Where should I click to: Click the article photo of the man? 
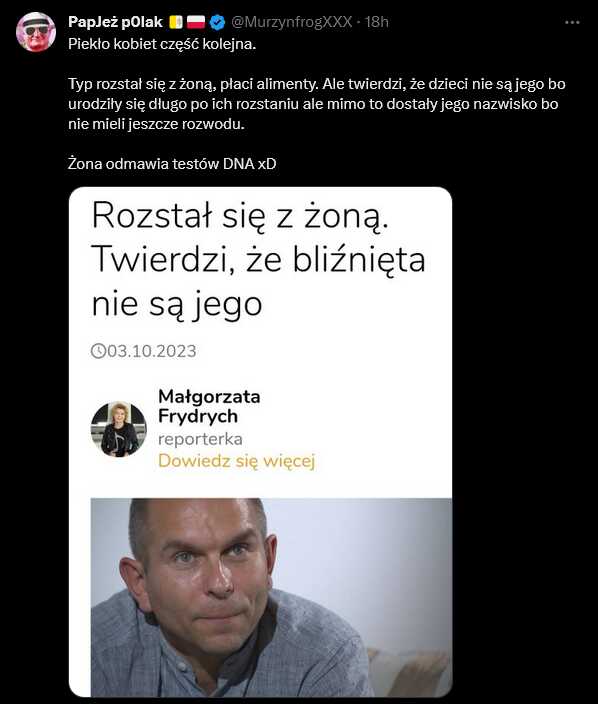pyautogui.click(x=271, y=597)
